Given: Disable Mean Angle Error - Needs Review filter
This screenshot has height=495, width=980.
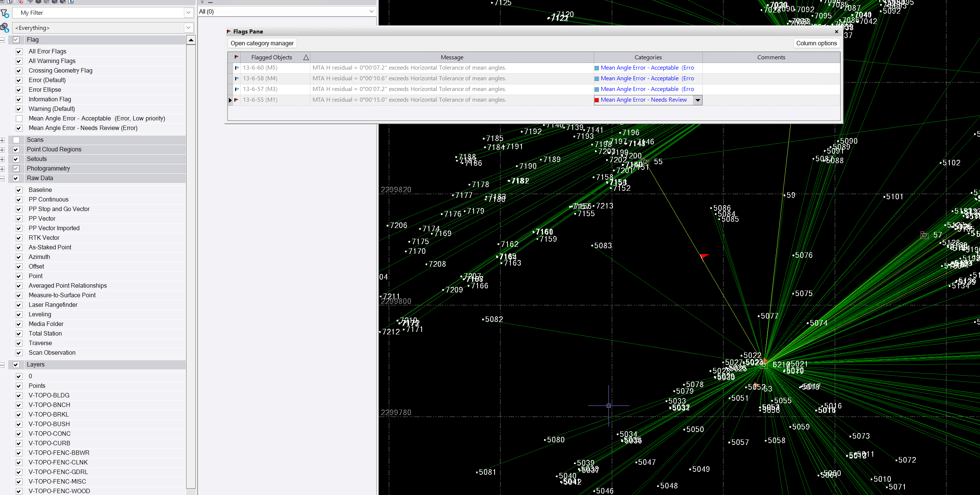Looking at the screenshot, I should tap(19, 128).
